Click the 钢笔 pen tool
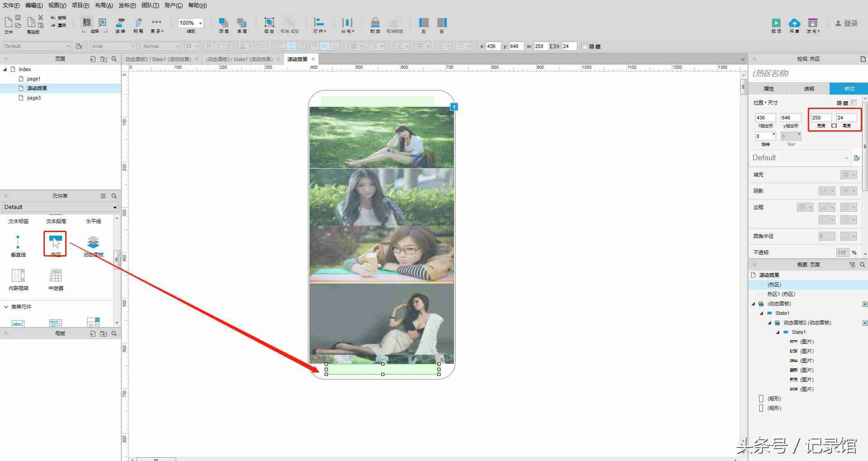This screenshot has height=461, width=868. point(138,25)
